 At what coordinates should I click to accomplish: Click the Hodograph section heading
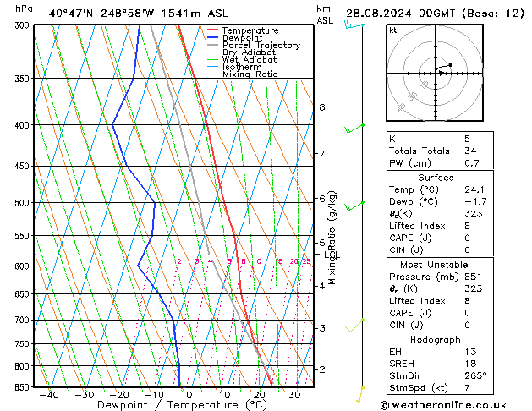[x=436, y=340]
